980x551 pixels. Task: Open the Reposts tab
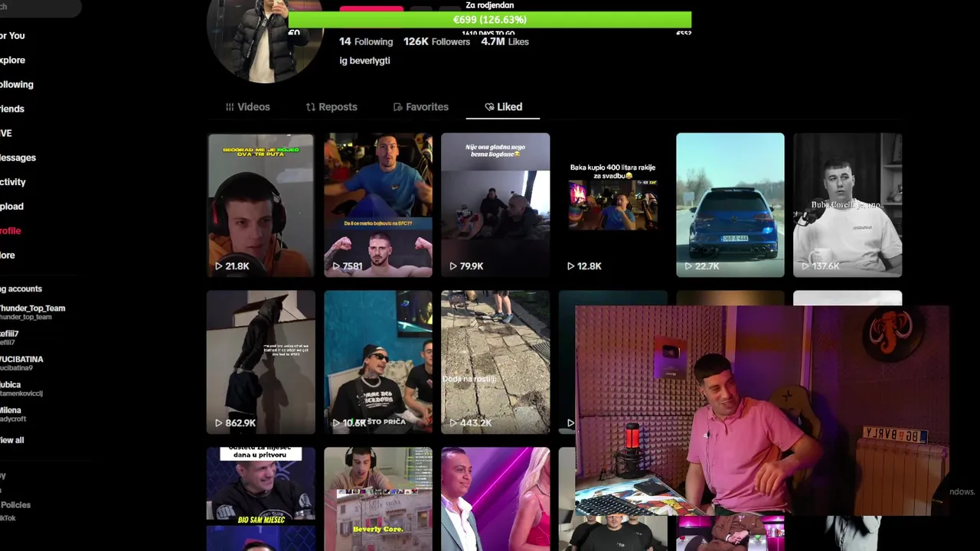point(332,107)
